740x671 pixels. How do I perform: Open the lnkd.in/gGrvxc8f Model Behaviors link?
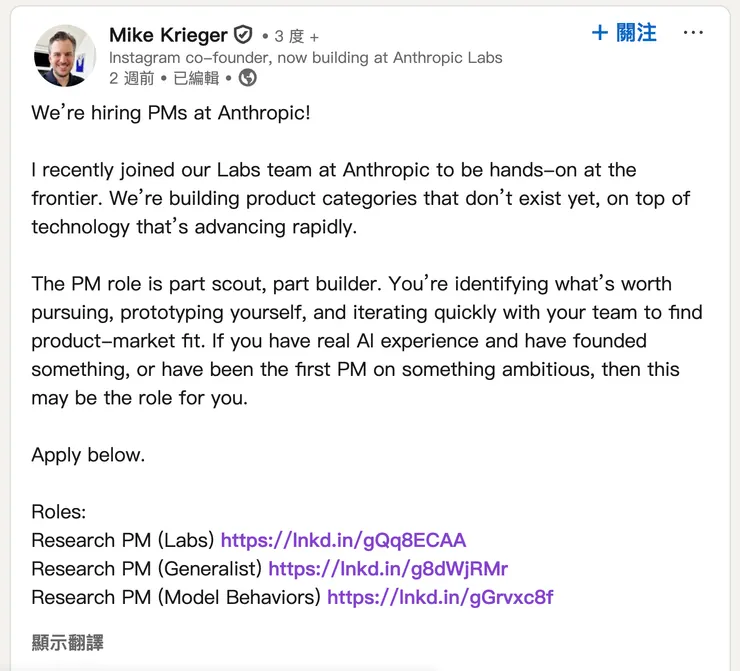440,597
